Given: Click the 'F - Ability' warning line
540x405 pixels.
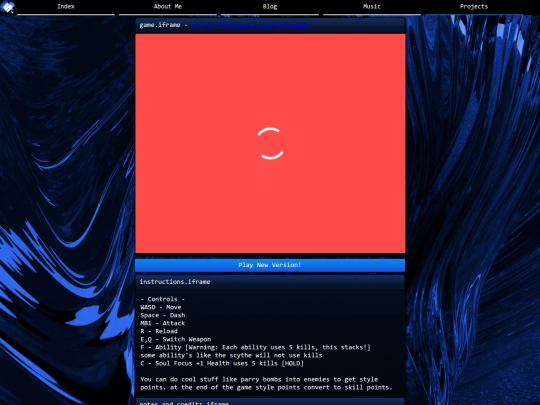Looking at the screenshot, I should pos(256,347).
